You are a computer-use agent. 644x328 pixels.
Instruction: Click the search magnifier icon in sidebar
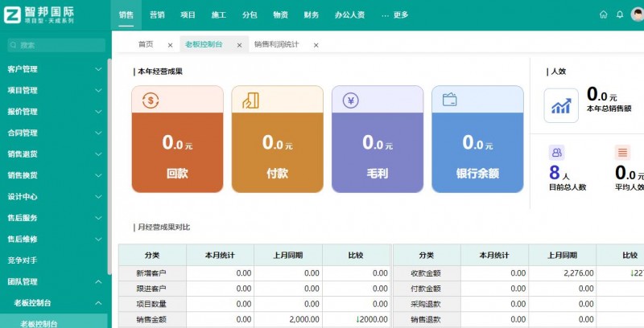[x=14, y=45]
